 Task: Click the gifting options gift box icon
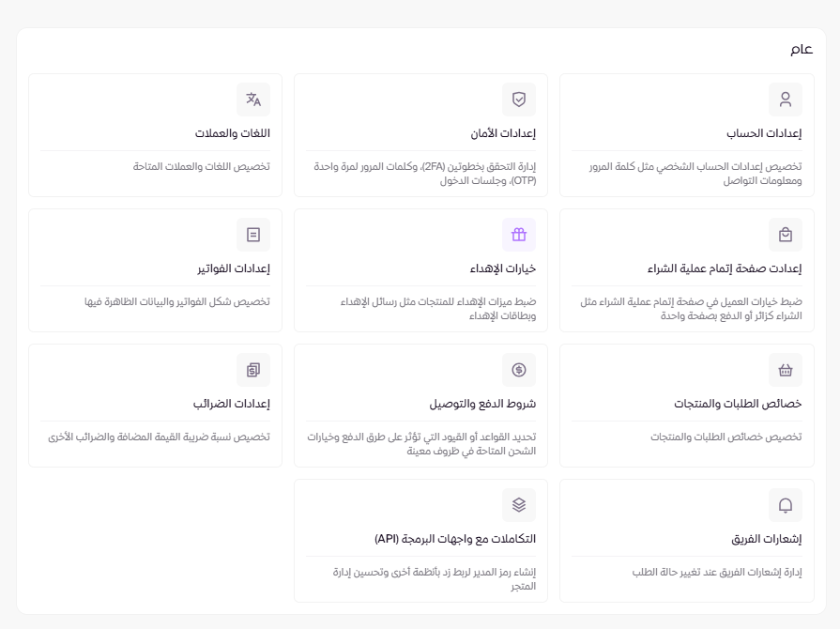coord(519,235)
